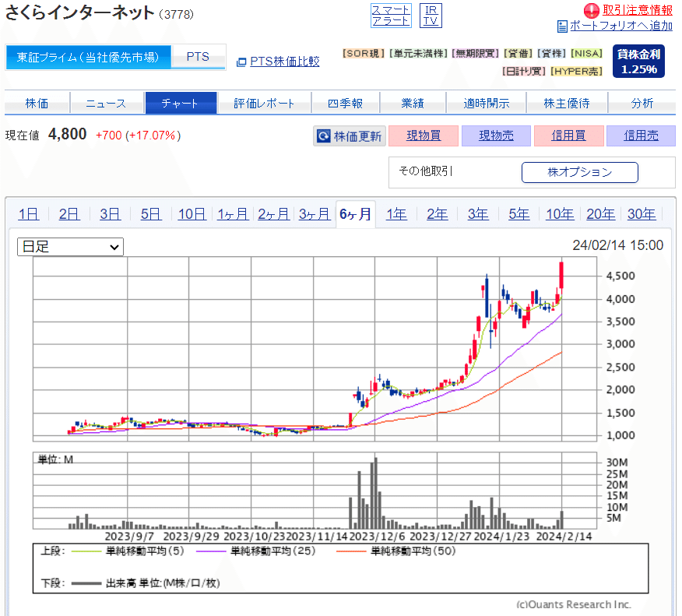Click the tallest volume bar

point(376,493)
